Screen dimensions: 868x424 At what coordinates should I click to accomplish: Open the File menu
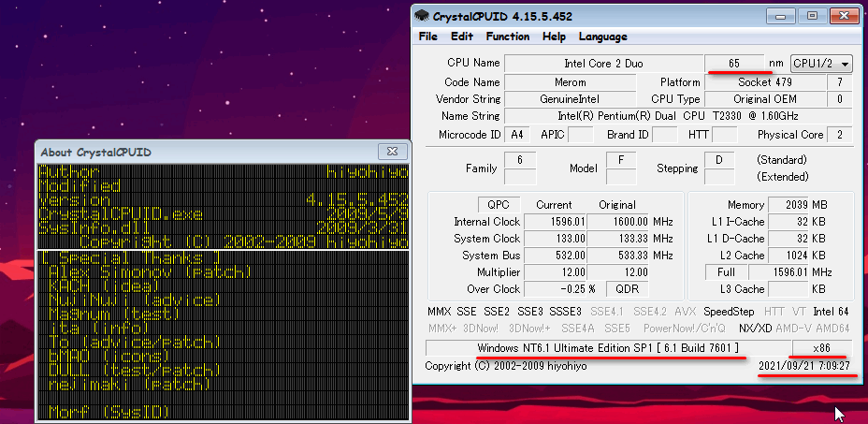pyautogui.click(x=427, y=37)
